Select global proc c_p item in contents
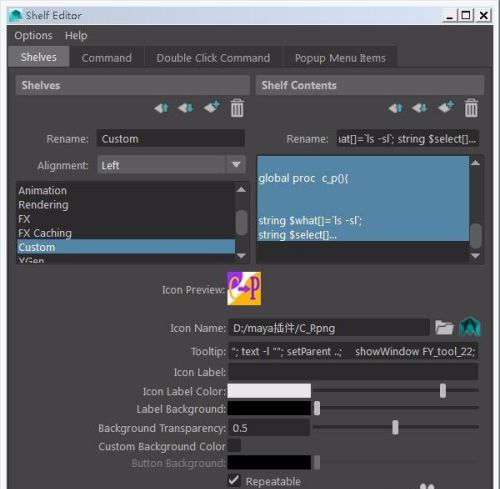 click(363, 198)
